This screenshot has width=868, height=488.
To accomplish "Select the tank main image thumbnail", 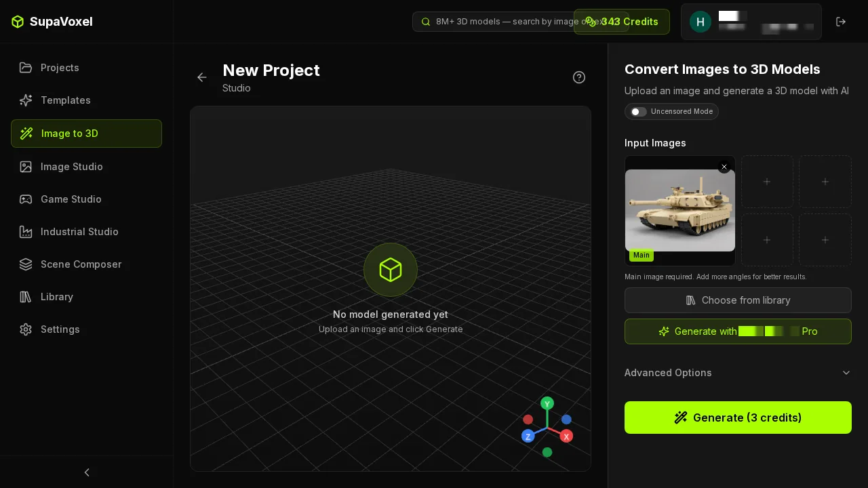I will click(x=680, y=211).
